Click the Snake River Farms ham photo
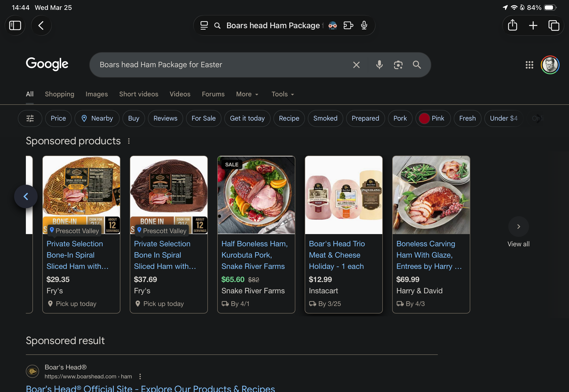The image size is (569, 392). 256,195
